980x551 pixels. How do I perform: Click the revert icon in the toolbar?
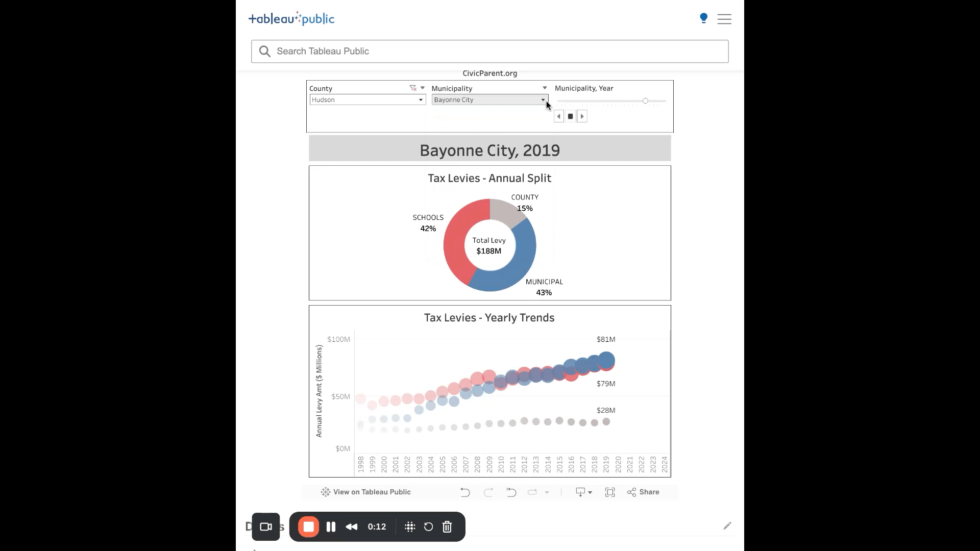511,492
